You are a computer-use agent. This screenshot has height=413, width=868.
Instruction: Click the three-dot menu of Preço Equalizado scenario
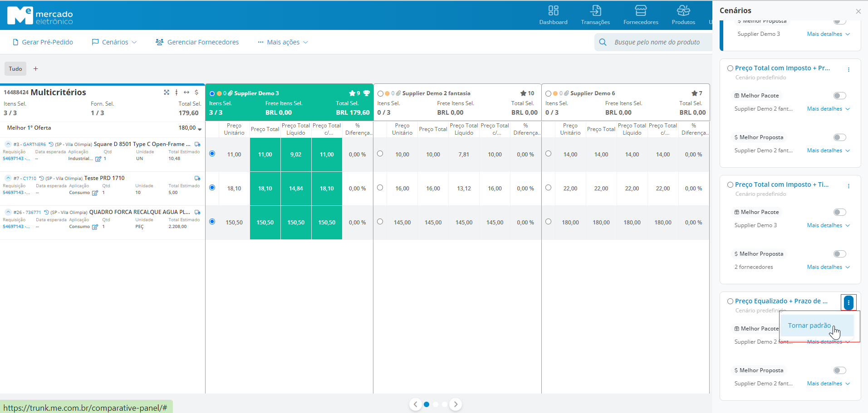pos(848,302)
